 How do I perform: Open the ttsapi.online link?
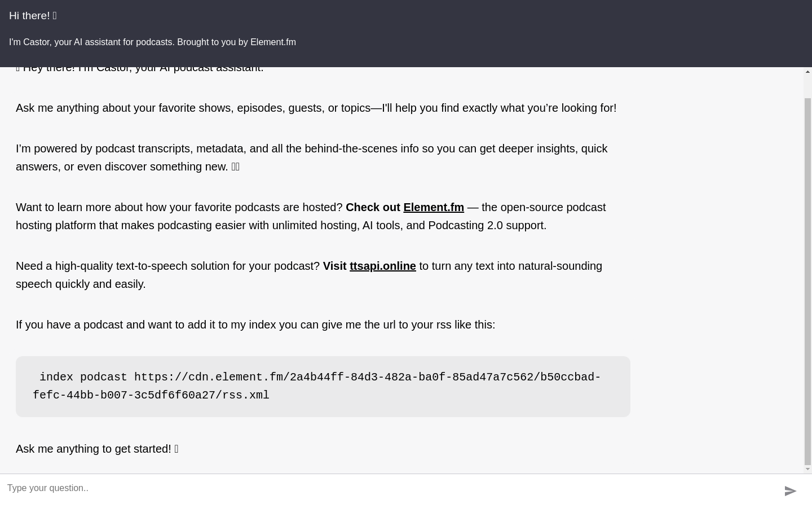point(383,266)
